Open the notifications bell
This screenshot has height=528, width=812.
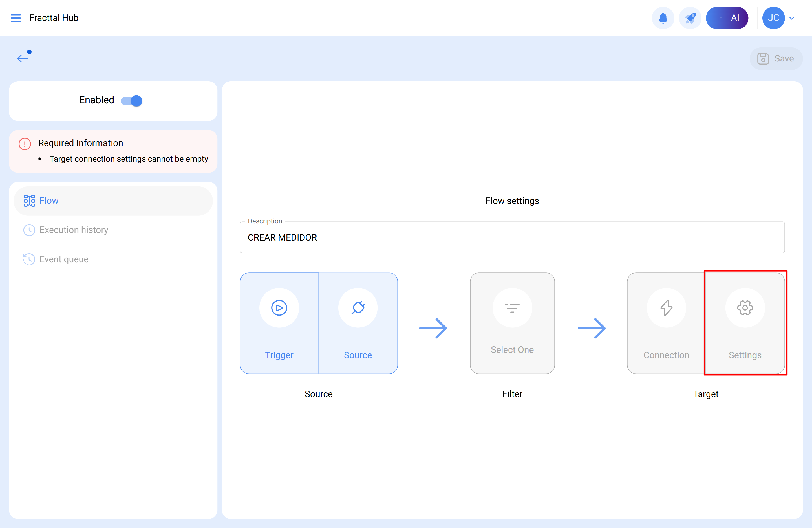[663, 18]
